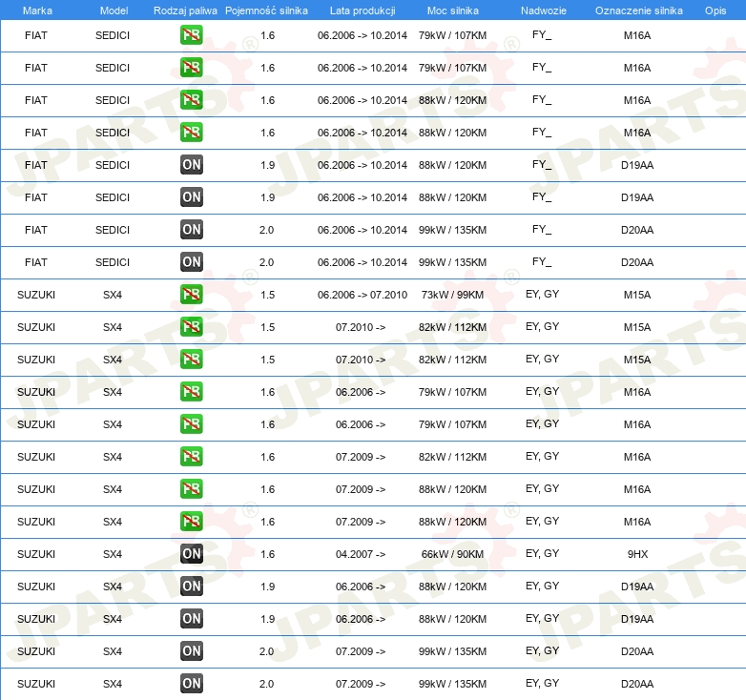Click the 1.6 capacity in the 9HX row
The width and height of the screenshot is (746, 700).
coord(267,554)
